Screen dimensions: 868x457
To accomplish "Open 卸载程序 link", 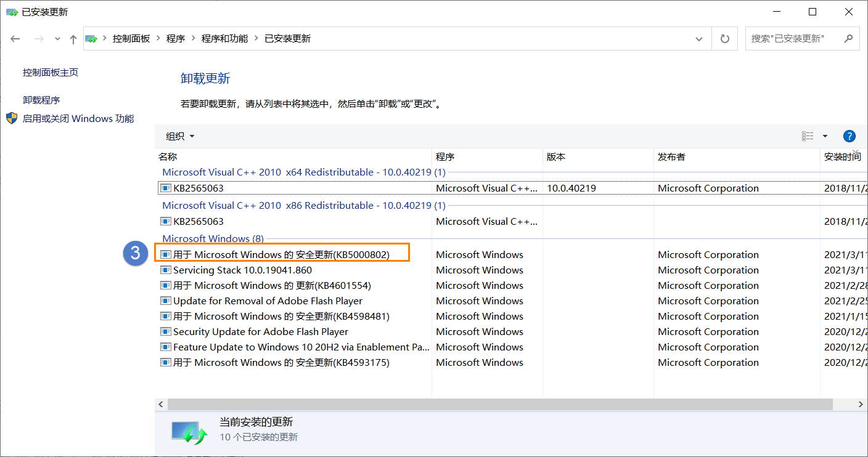I will pyautogui.click(x=41, y=100).
